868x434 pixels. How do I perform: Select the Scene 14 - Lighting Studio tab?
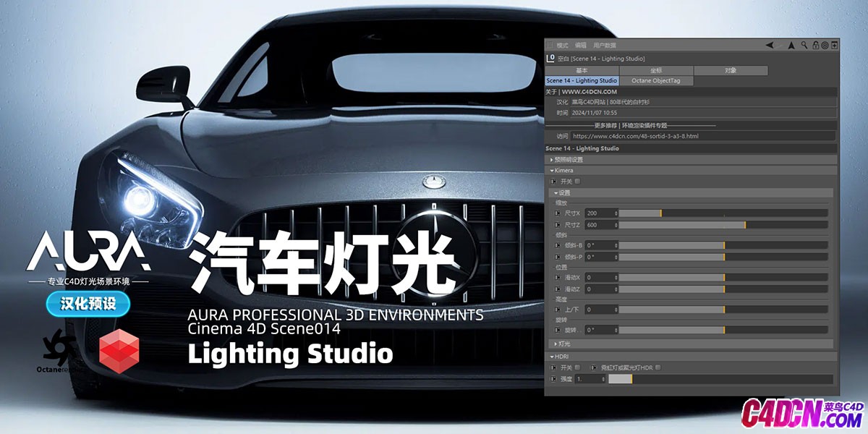point(582,81)
